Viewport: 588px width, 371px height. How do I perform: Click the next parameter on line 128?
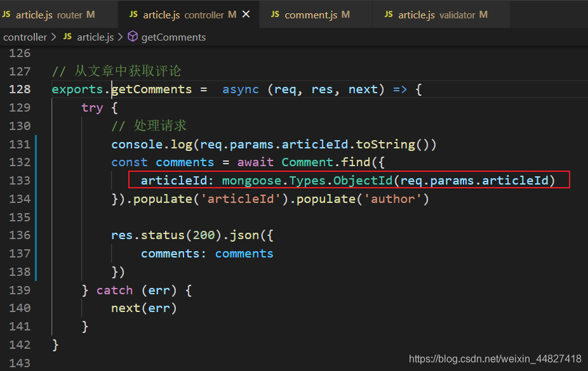tap(363, 89)
